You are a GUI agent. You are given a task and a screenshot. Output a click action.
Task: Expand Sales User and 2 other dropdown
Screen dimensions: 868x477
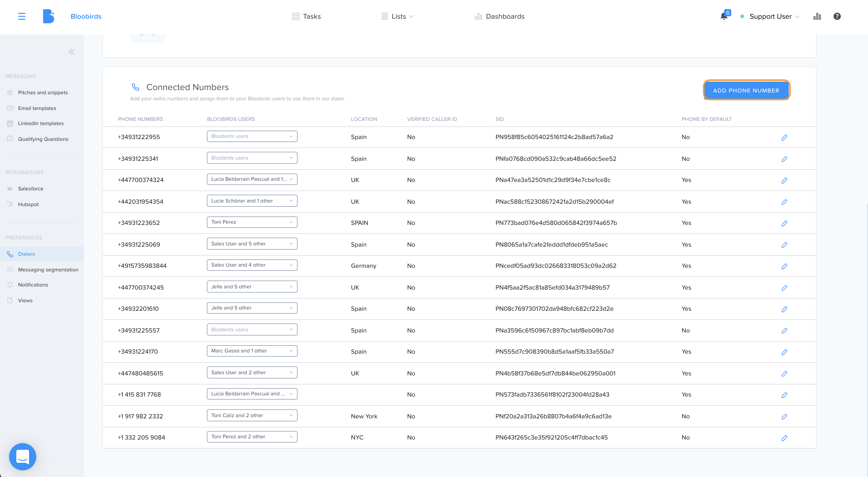tap(252, 372)
